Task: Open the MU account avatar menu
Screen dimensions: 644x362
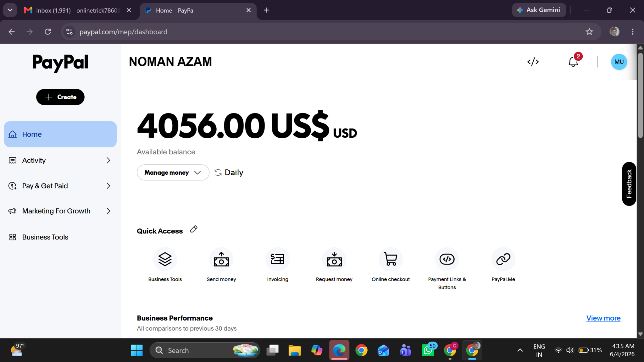Action: point(619,62)
